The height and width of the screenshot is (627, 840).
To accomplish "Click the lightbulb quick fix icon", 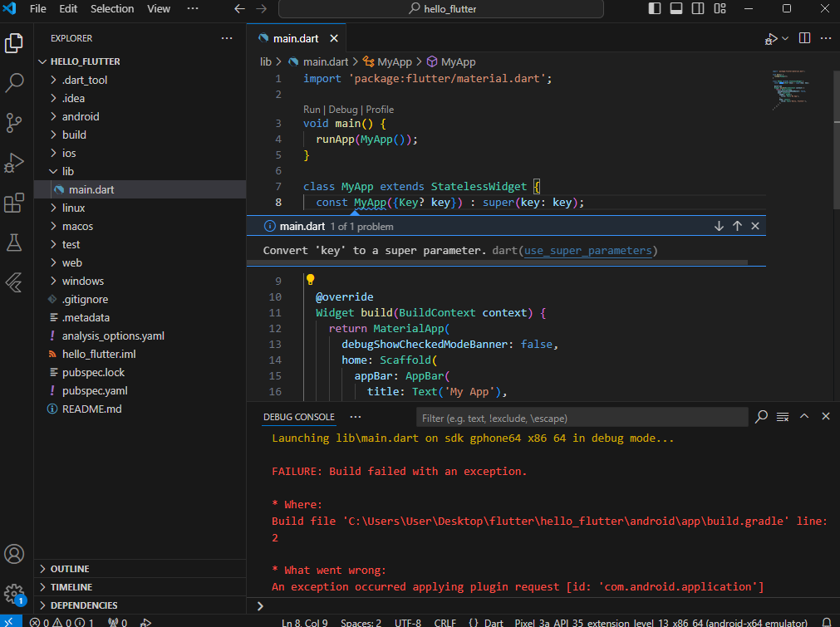I will coord(310,279).
